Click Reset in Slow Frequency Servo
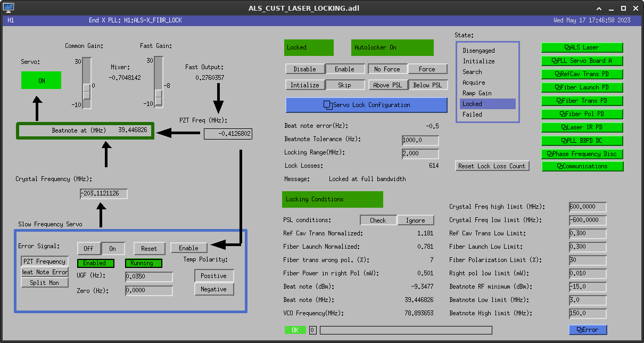Screen dimensions: 644x343 [149, 248]
